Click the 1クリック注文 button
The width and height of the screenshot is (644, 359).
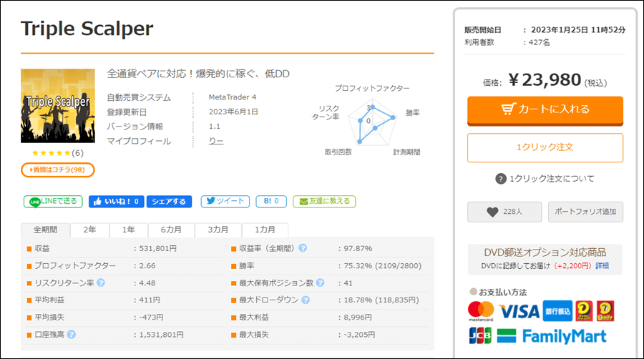(545, 147)
